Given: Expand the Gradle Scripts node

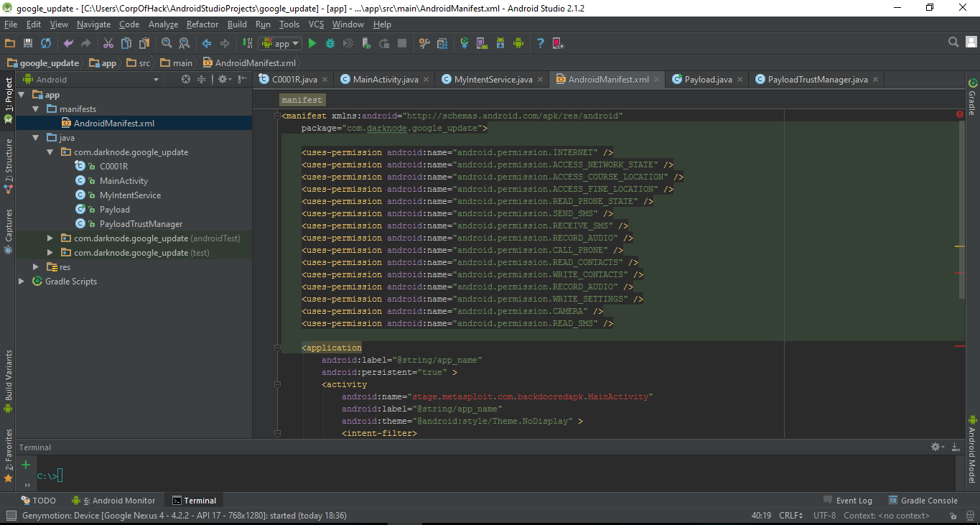Looking at the screenshot, I should point(22,282).
